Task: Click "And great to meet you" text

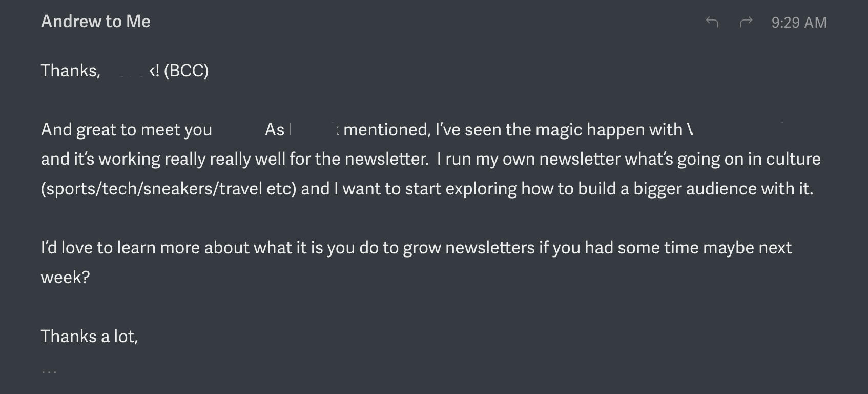Action: point(126,130)
